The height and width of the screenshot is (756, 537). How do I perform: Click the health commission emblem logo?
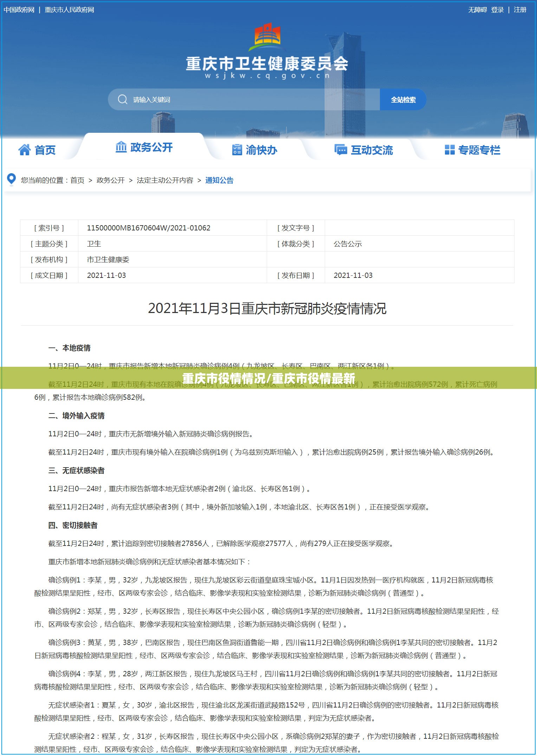[267, 37]
